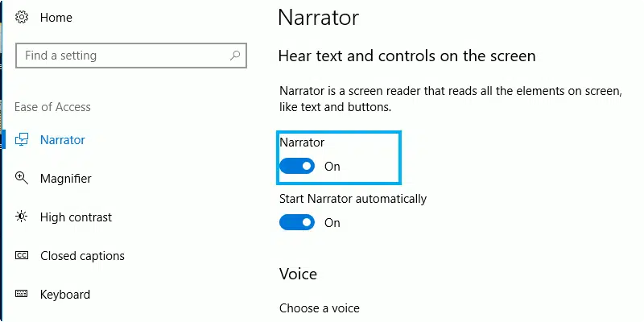Go to Home settings text label
Viewport: 644px width, 322px height.
coord(56,18)
